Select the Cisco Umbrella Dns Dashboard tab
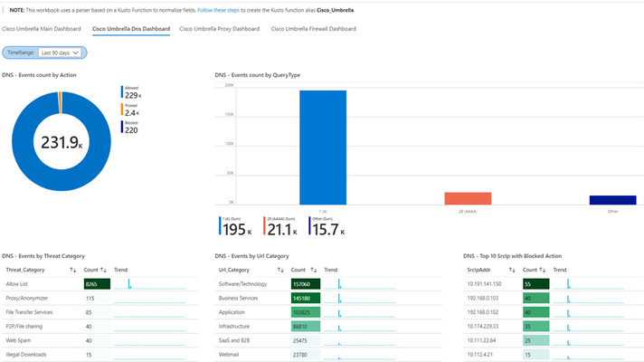This screenshot has height=362, width=644. coord(131,29)
